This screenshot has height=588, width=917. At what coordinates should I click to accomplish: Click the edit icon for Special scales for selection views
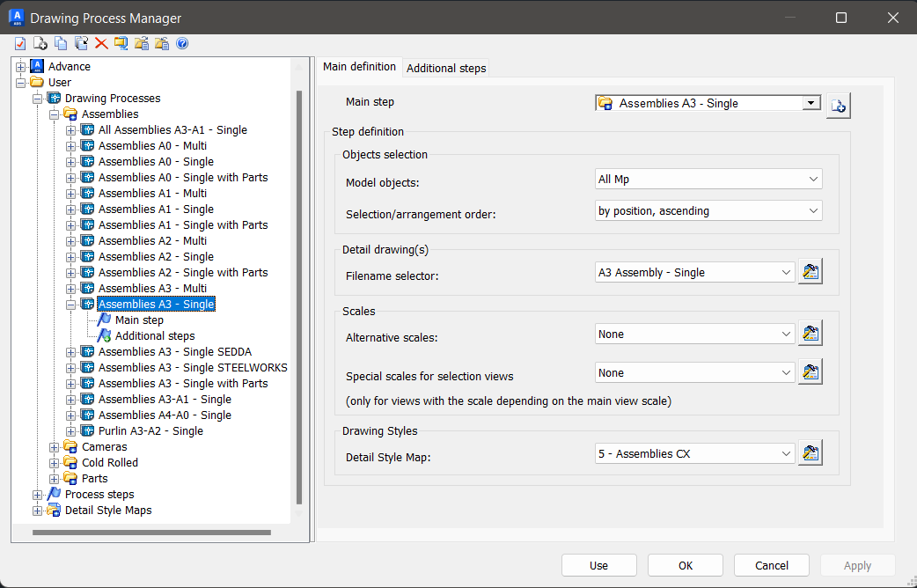point(811,372)
